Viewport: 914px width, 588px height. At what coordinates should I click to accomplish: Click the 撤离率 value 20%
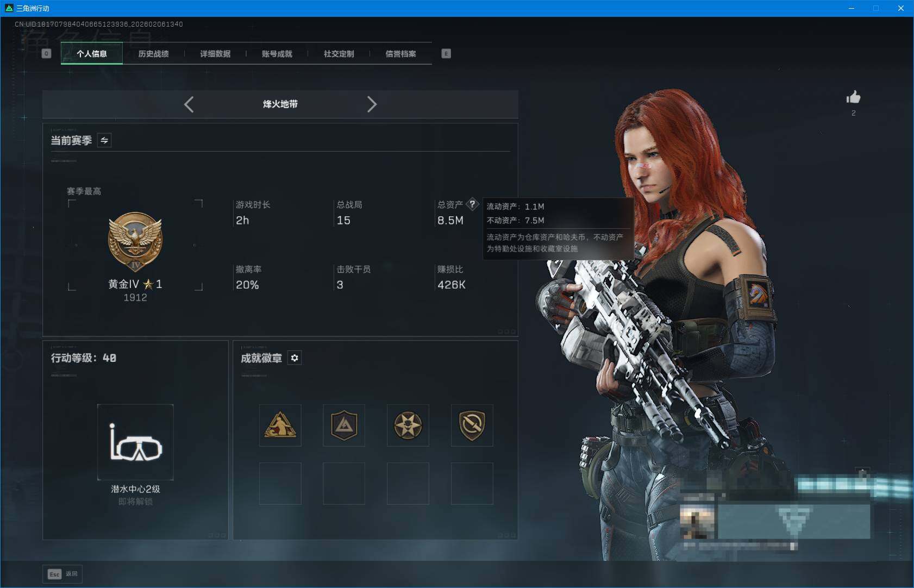[247, 285]
